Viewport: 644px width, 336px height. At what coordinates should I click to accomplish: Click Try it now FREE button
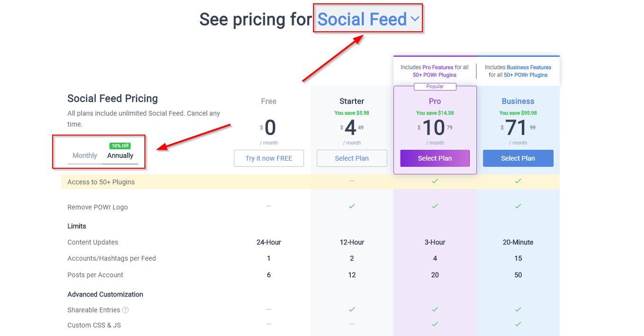coord(269,158)
